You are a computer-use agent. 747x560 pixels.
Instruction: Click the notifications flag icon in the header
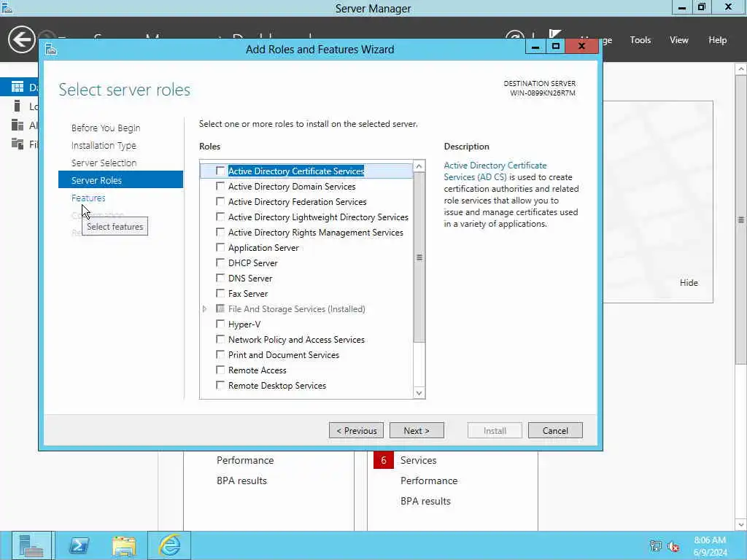pyautogui.click(x=554, y=34)
